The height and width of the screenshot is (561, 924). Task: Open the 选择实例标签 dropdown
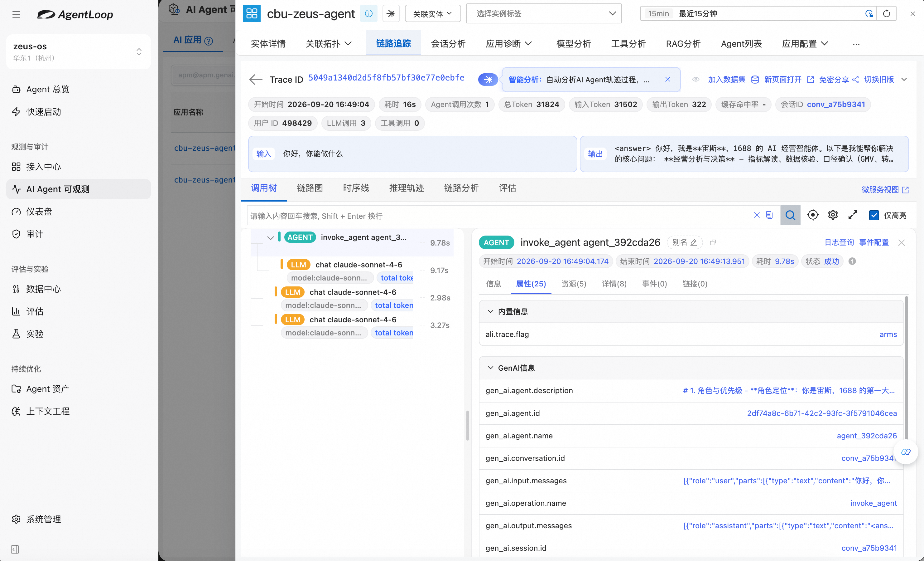pyautogui.click(x=543, y=13)
